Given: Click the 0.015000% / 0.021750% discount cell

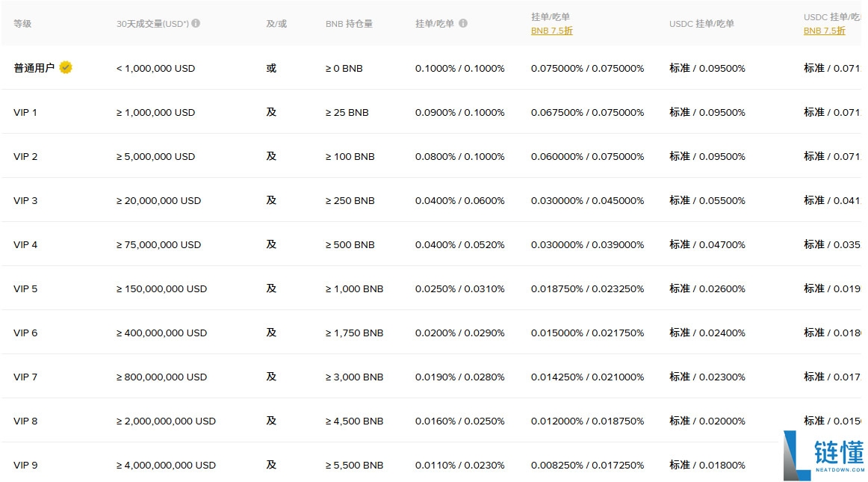Looking at the screenshot, I should (587, 333).
